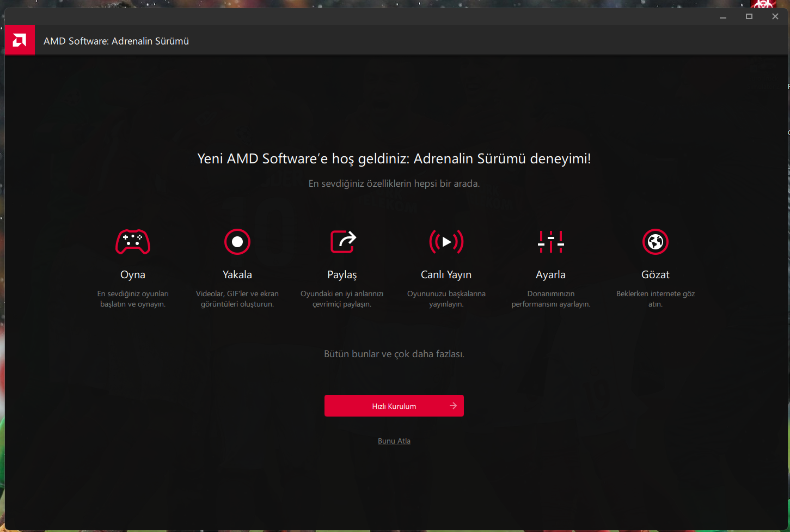Click 'Donanımınızın performansını ayarlayın.' description
This screenshot has height=532, width=790.
click(551, 299)
